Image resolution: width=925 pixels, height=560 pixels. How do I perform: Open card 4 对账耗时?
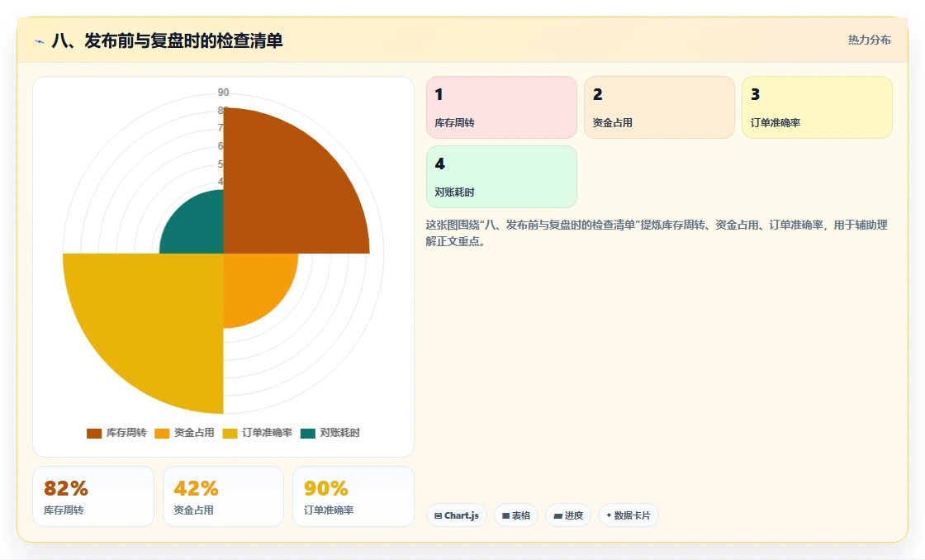click(x=501, y=177)
